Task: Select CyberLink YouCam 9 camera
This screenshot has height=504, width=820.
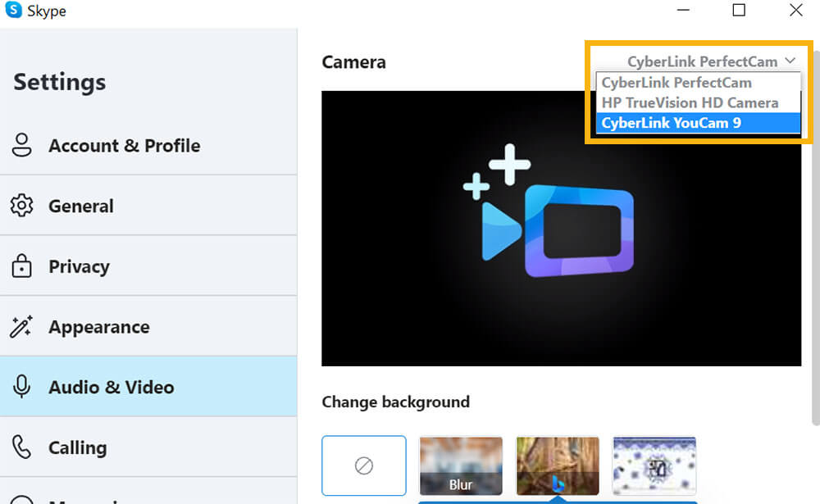Action: tap(698, 123)
